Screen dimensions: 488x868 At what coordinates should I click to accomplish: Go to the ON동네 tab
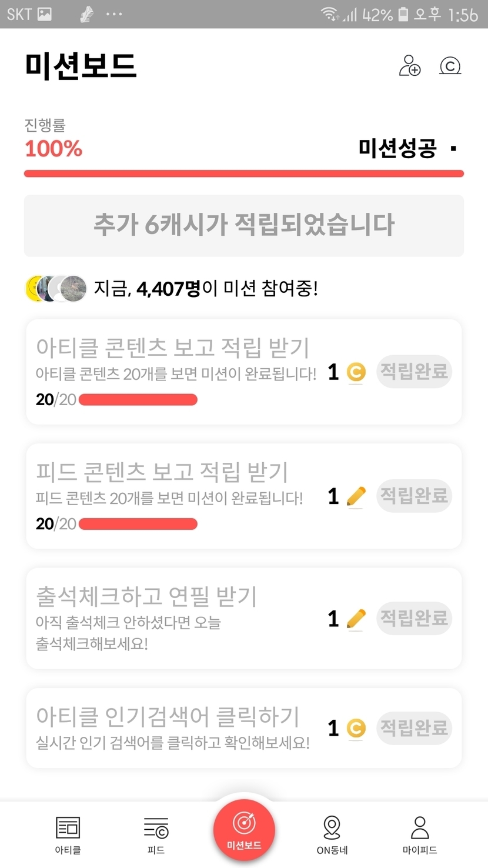(x=332, y=834)
